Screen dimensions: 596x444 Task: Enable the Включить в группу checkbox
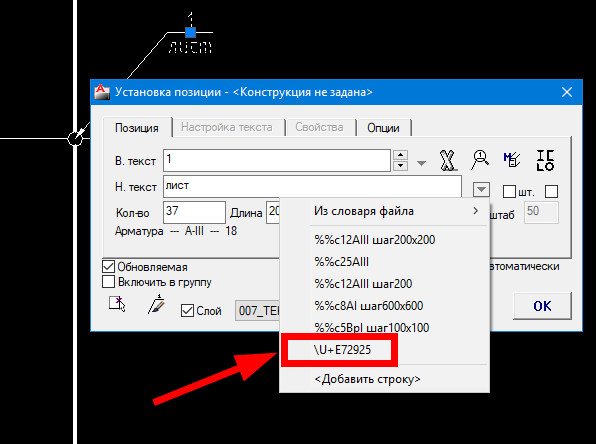point(108,282)
